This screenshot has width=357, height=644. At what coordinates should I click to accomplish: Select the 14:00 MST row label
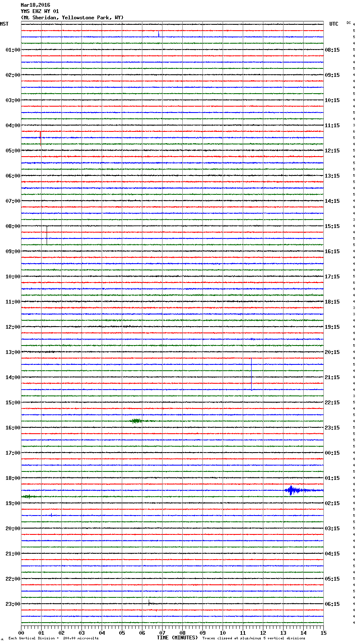[13, 377]
